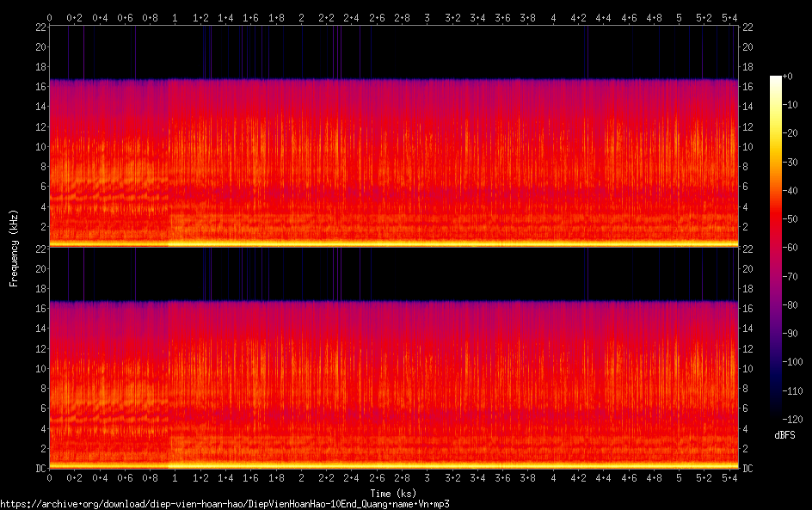Click the "-30" color scale label
The height and width of the screenshot is (510, 812).
click(790, 162)
